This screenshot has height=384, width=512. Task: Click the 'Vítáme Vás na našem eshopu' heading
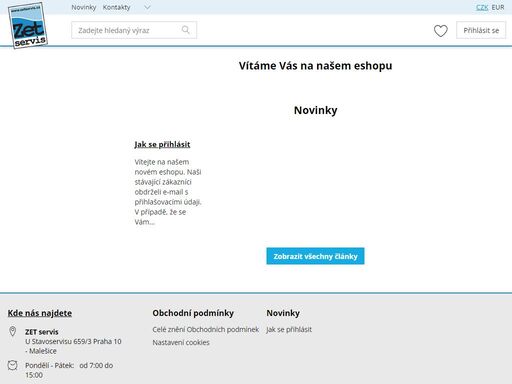coord(315,66)
